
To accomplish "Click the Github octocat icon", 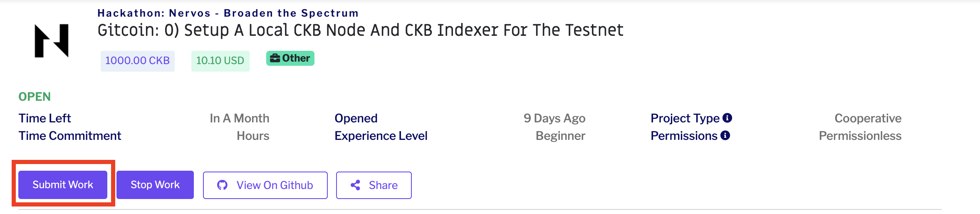I will (x=223, y=185).
